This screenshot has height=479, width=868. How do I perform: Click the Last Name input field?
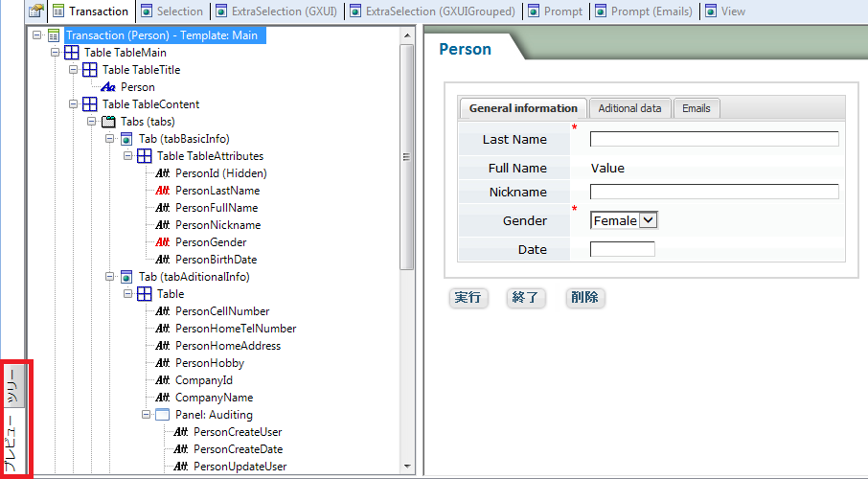tap(714, 139)
